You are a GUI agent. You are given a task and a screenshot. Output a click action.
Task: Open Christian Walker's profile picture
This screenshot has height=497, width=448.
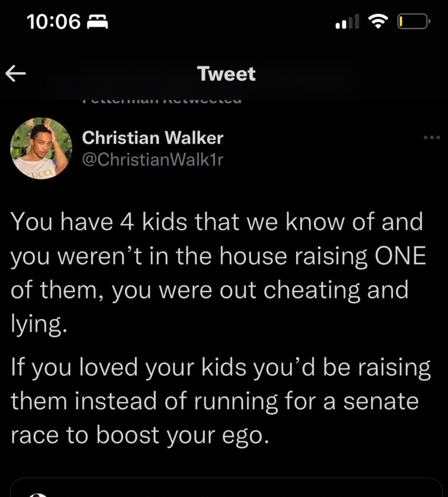click(x=41, y=148)
